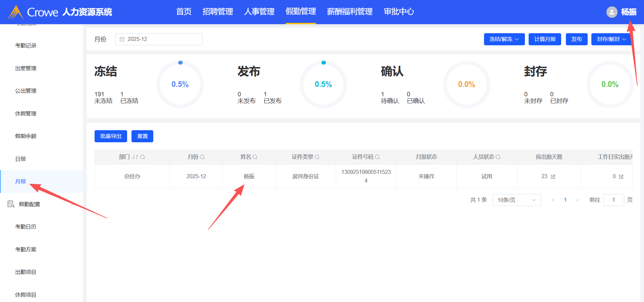Open the 封存/解封 dropdown
The width and height of the screenshot is (644, 302).
pyautogui.click(x=611, y=39)
